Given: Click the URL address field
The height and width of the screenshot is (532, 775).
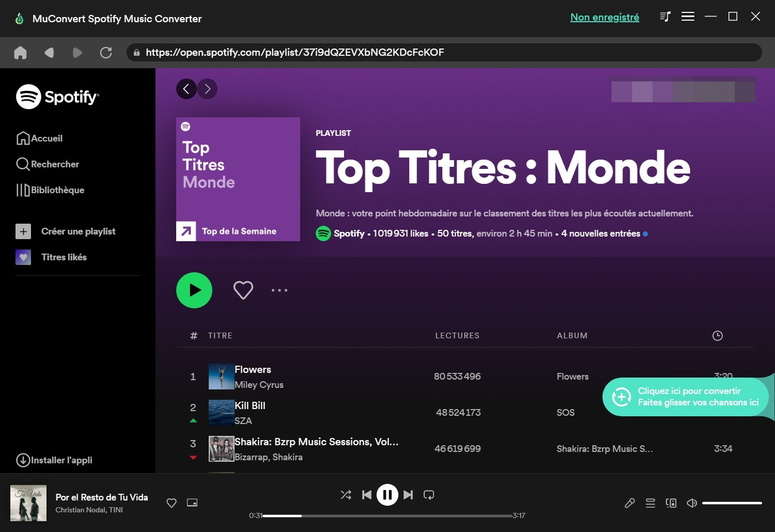Looking at the screenshot, I should click(x=444, y=52).
